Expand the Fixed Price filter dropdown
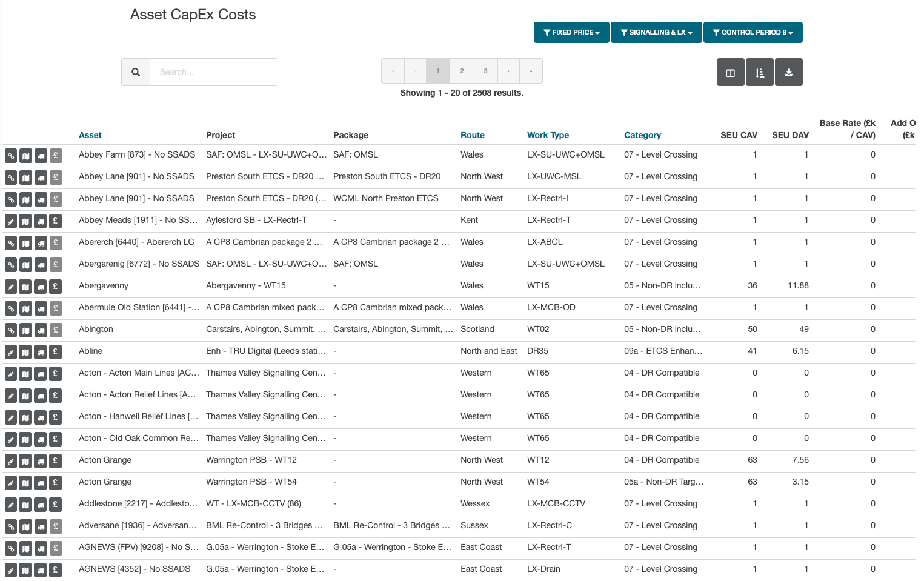 click(571, 33)
